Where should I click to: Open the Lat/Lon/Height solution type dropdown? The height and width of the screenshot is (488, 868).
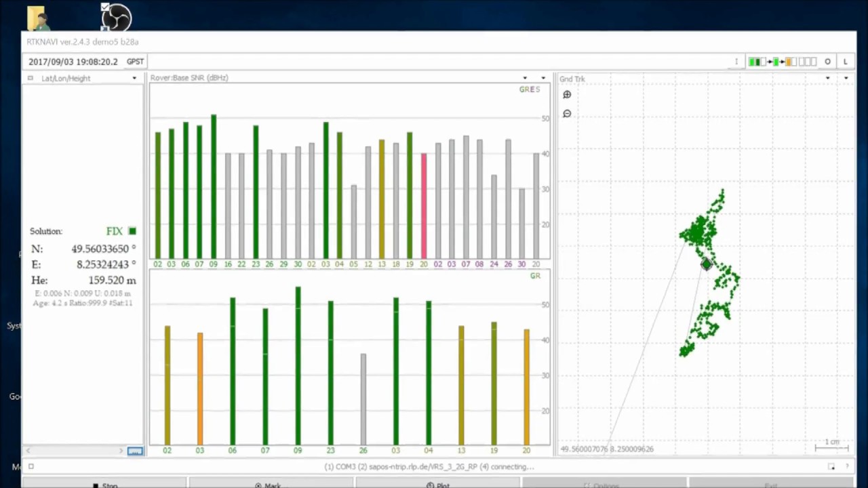[134, 78]
